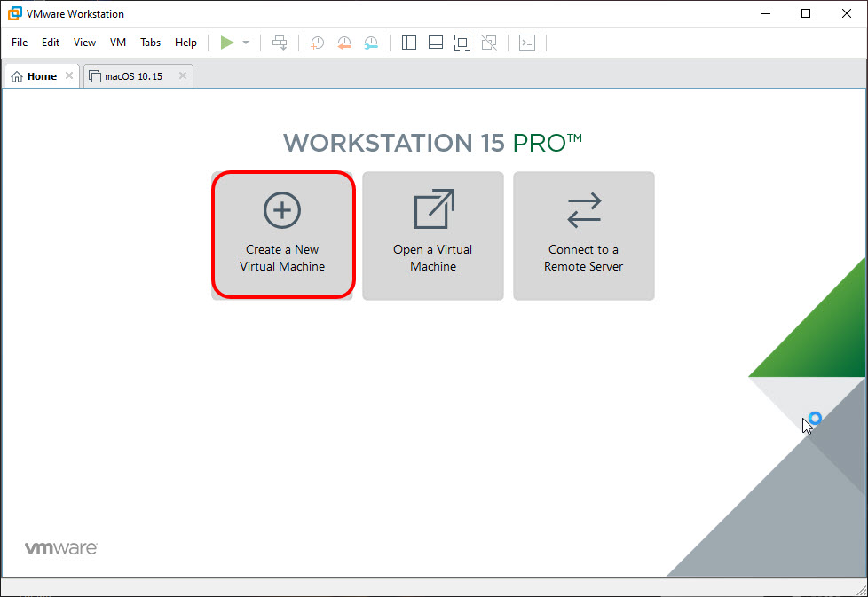Viewport: 868px width, 597px height.
Task: Click the Unity mode icon
Action: point(489,43)
